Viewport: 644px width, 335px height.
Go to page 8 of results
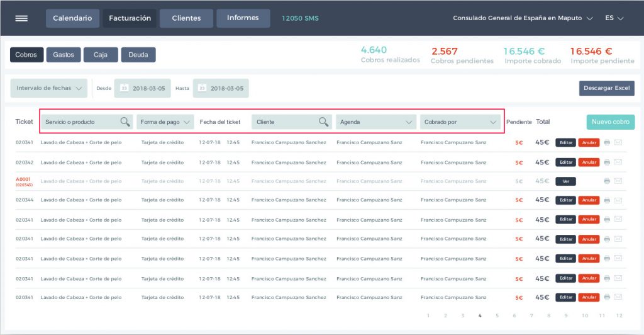[x=548, y=315]
